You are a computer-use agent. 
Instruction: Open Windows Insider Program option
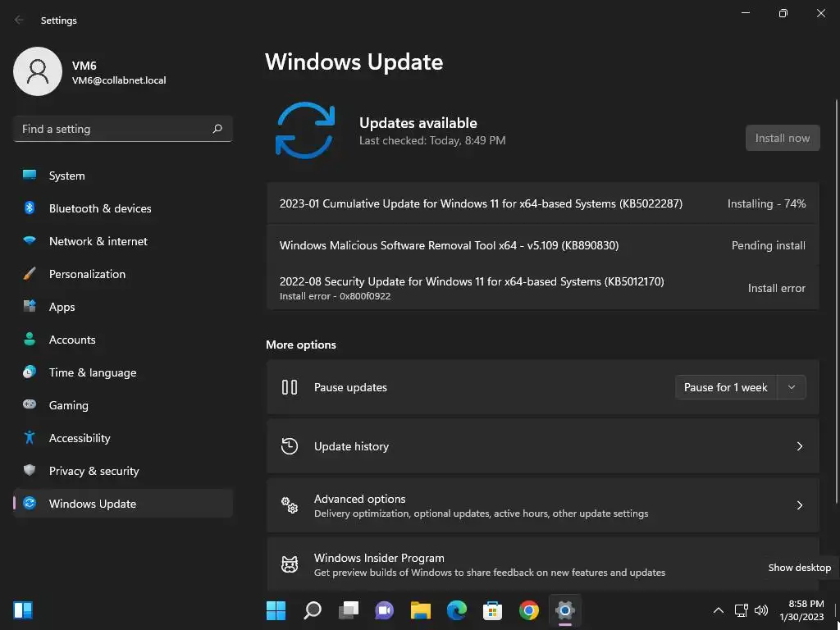pos(543,564)
